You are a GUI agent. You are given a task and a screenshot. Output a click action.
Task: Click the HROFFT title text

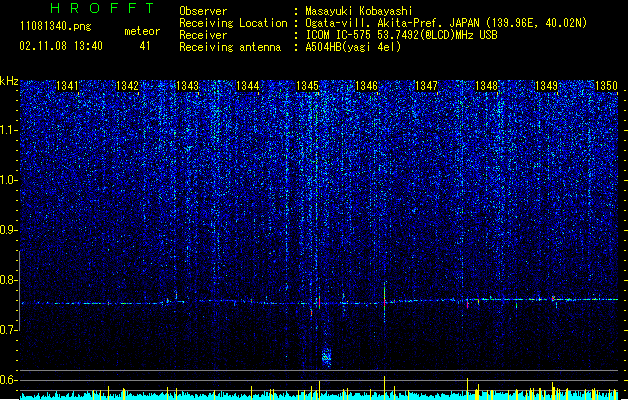(103, 8)
